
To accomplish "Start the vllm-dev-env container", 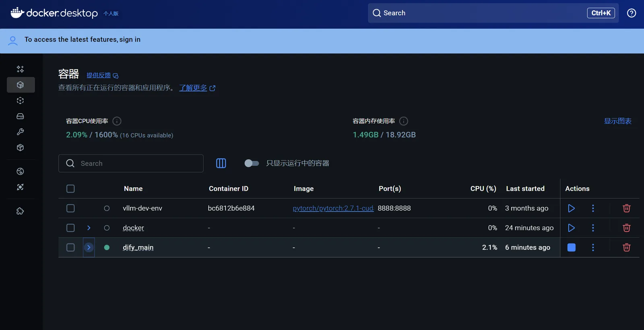I will (571, 208).
